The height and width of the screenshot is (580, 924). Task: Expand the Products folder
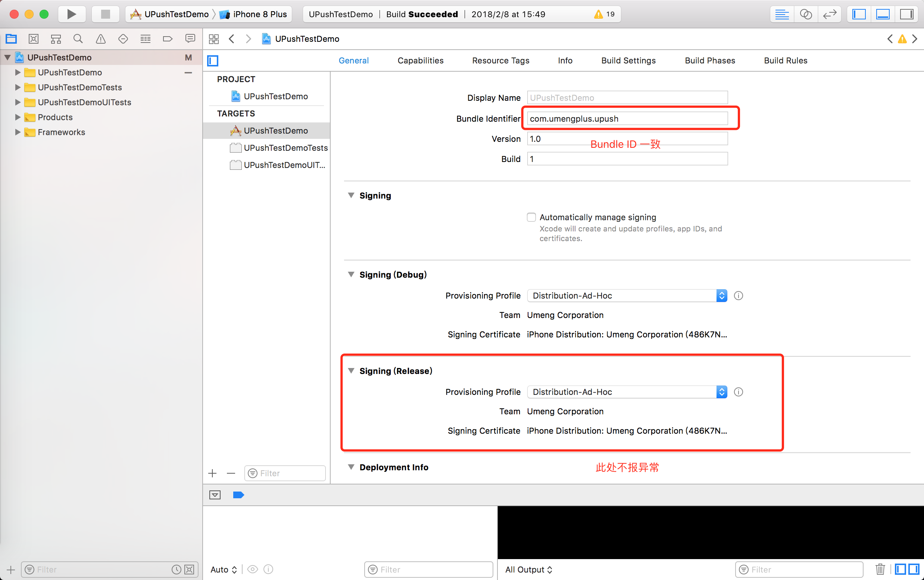[x=17, y=117]
